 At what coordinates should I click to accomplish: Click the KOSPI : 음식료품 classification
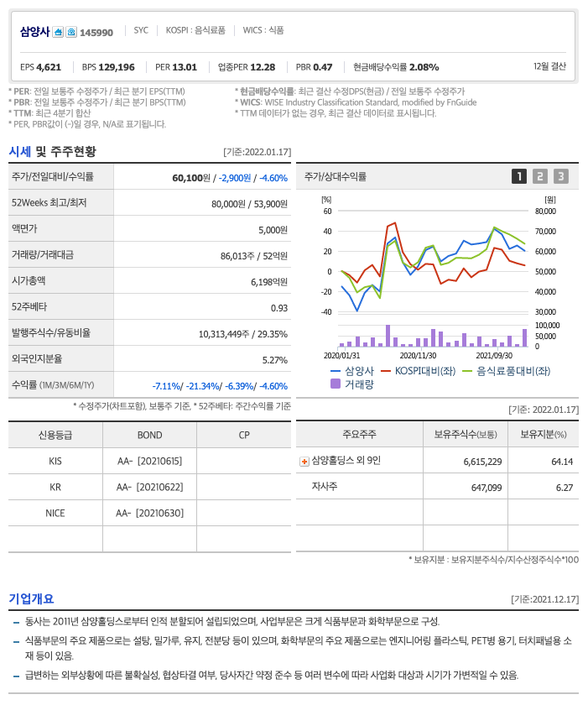coord(195,30)
